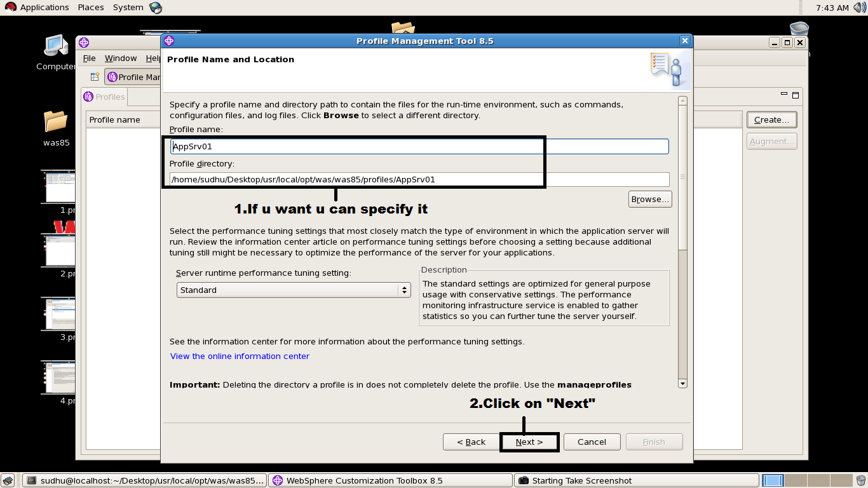This screenshot has height=488, width=868.
Task: Open a new view with the toolbox toolbar icon
Action: pyautogui.click(x=93, y=77)
